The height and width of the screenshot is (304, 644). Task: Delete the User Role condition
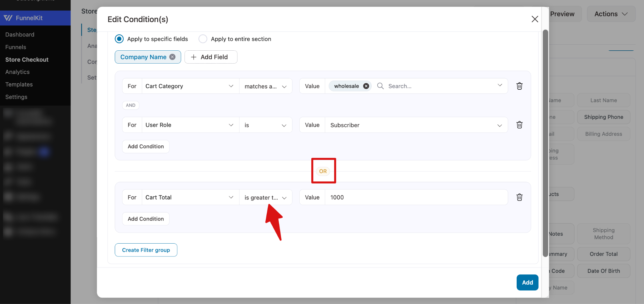pos(519,125)
